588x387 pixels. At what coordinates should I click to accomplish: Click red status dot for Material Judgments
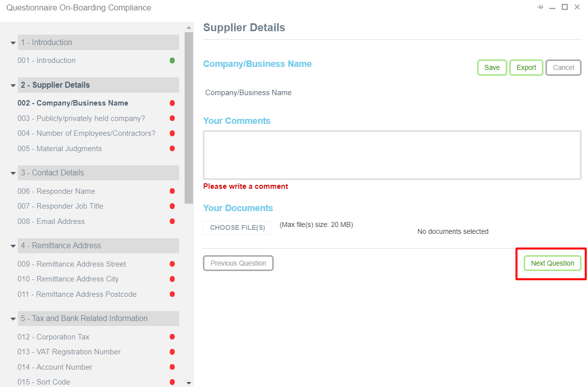click(x=172, y=149)
